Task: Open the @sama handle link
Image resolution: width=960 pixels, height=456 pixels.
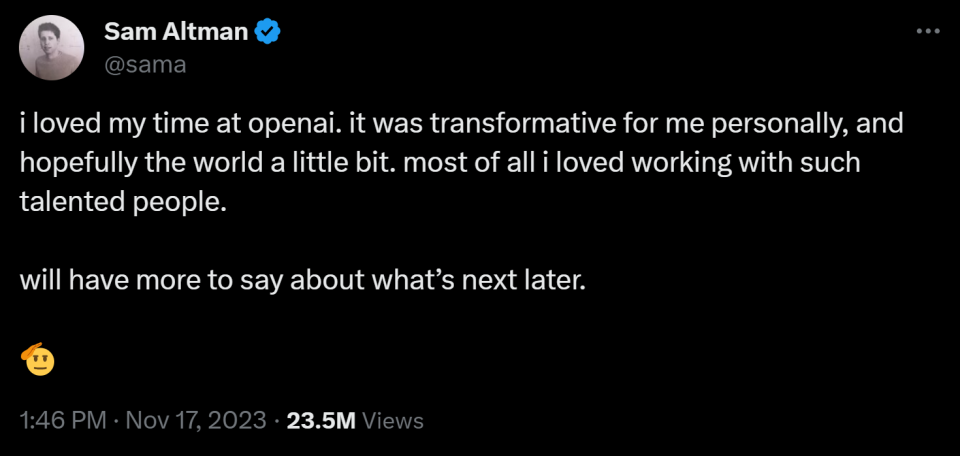Action: tap(145, 65)
